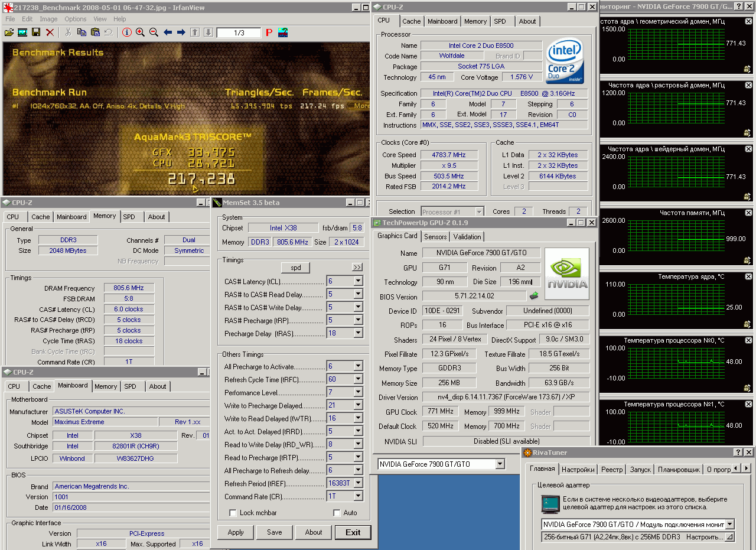Click the NVIDIA logo in GPU-Z

[566, 274]
